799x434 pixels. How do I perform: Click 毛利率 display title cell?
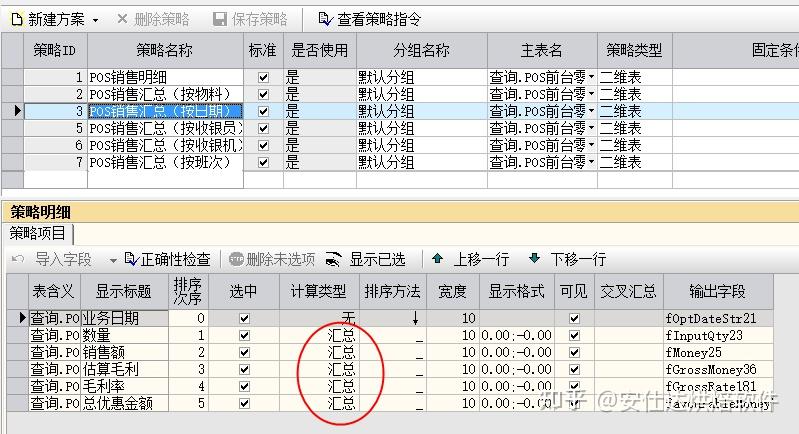(124, 387)
